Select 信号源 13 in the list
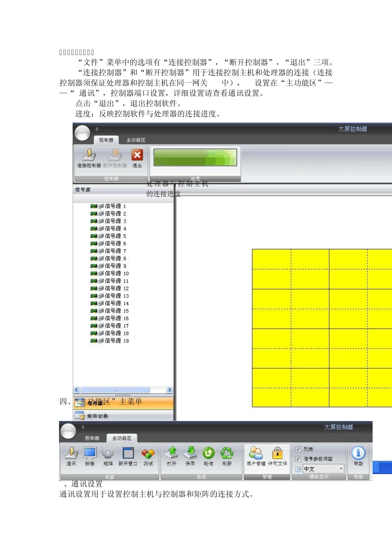 109,296
